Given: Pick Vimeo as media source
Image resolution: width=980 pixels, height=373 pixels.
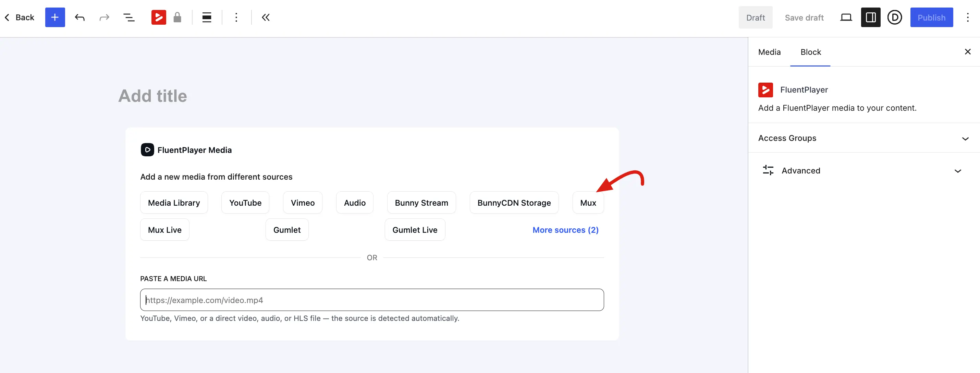Looking at the screenshot, I should (x=303, y=203).
